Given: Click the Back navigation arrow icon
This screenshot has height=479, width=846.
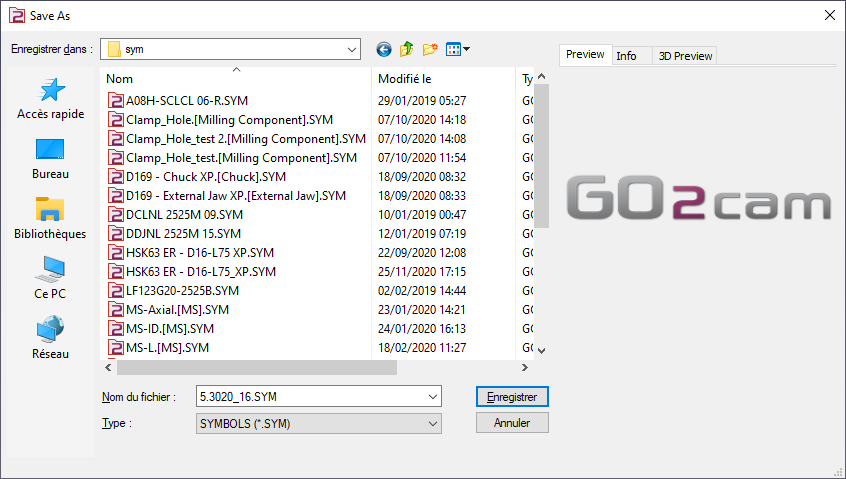Looking at the screenshot, I should coord(384,49).
